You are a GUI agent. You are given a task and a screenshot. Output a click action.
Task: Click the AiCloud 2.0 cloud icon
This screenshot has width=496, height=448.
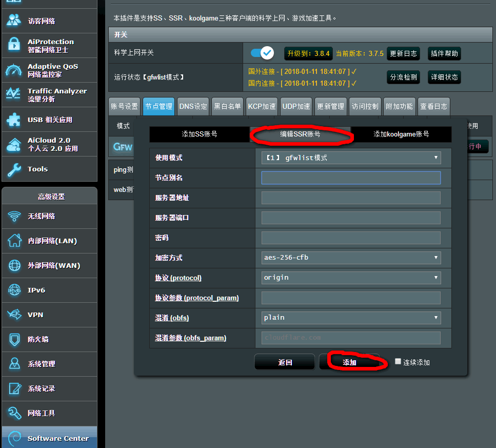click(x=13, y=144)
